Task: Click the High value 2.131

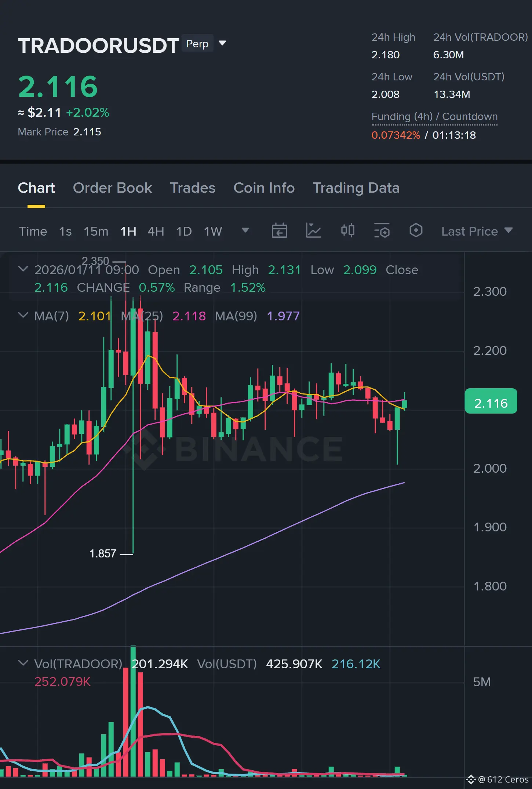Action: tap(284, 270)
